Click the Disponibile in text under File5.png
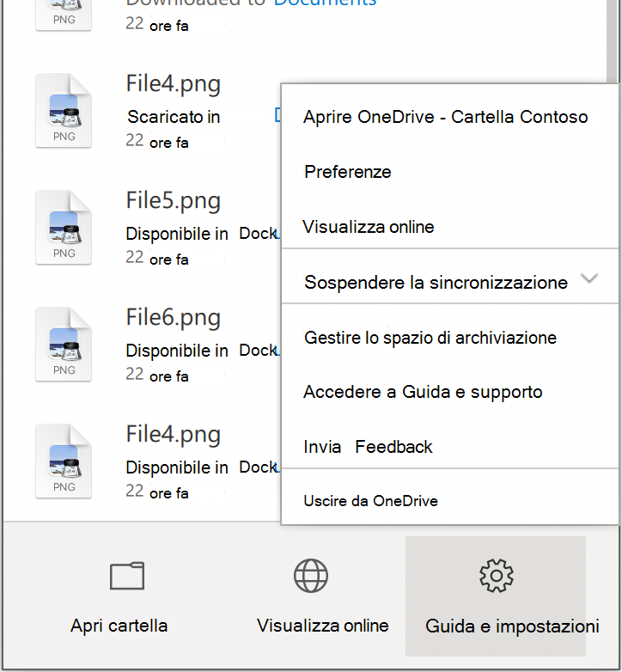The image size is (622, 672). tap(177, 234)
